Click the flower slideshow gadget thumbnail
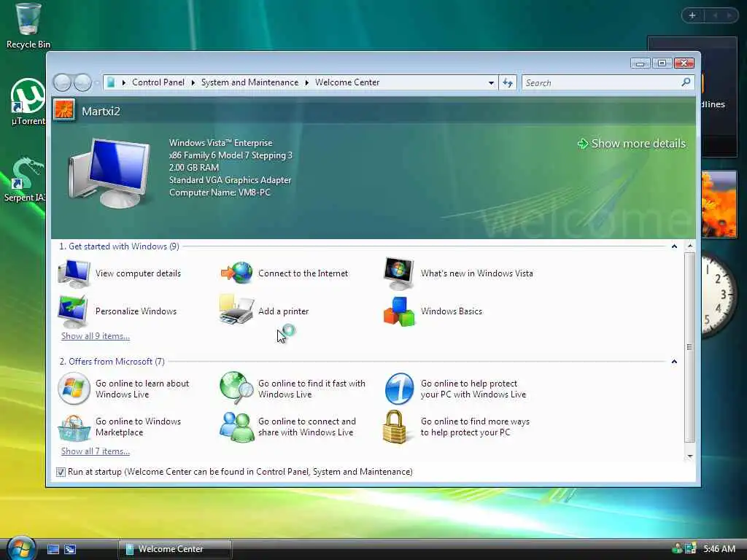This screenshot has height=560, width=747. coord(719,204)
